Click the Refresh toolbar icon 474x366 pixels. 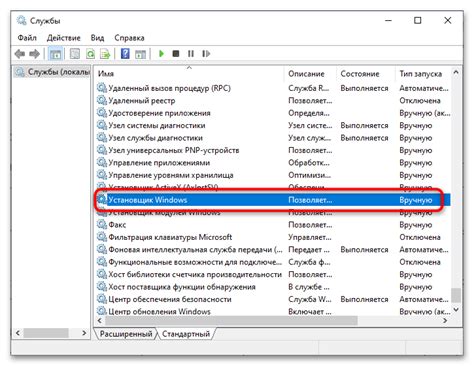(x=90, y=54)
